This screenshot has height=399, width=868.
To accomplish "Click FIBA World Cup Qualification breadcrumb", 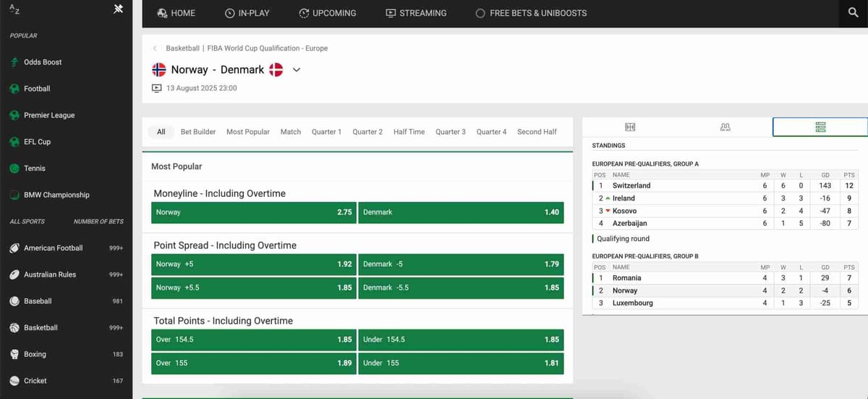I will click(x=268, y=49).
